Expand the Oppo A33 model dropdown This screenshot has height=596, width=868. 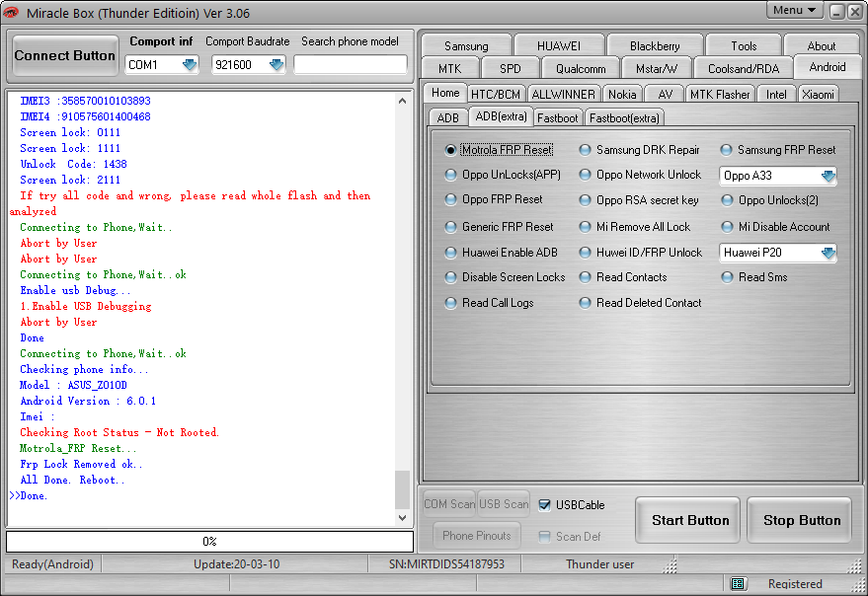[x=829, y=176]
